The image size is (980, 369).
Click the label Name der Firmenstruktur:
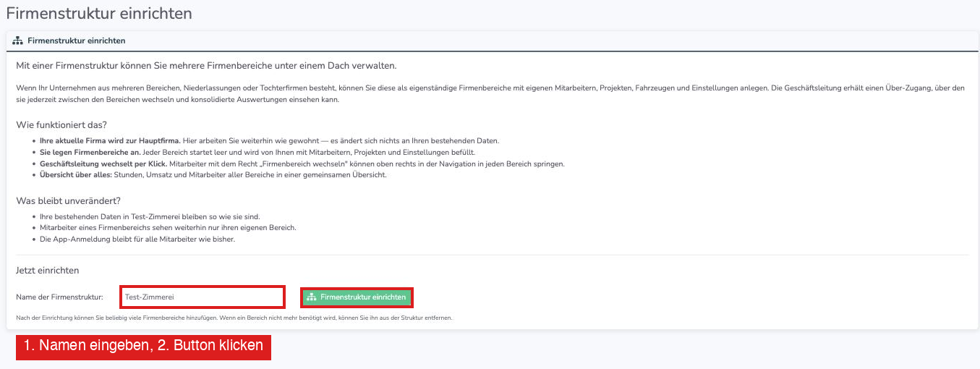tap(60, 297)
